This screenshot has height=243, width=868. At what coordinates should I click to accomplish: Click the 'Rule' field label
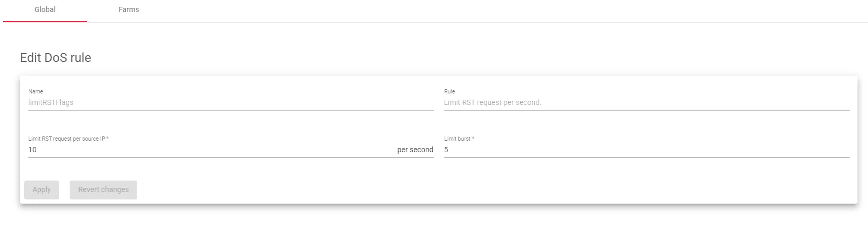tap(449, 91)
